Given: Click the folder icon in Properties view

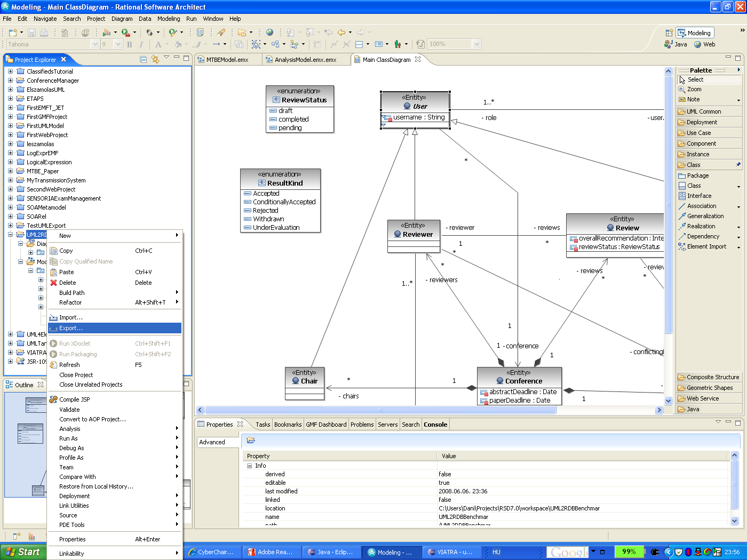Looking at the screenshot, I should (x=251, y=441).
